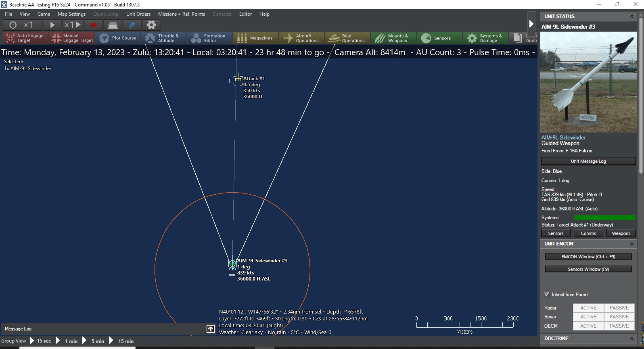Set Radar to ACTIVE
The height and width of the screenshot is (349, 644).
[x=588, y=308]
